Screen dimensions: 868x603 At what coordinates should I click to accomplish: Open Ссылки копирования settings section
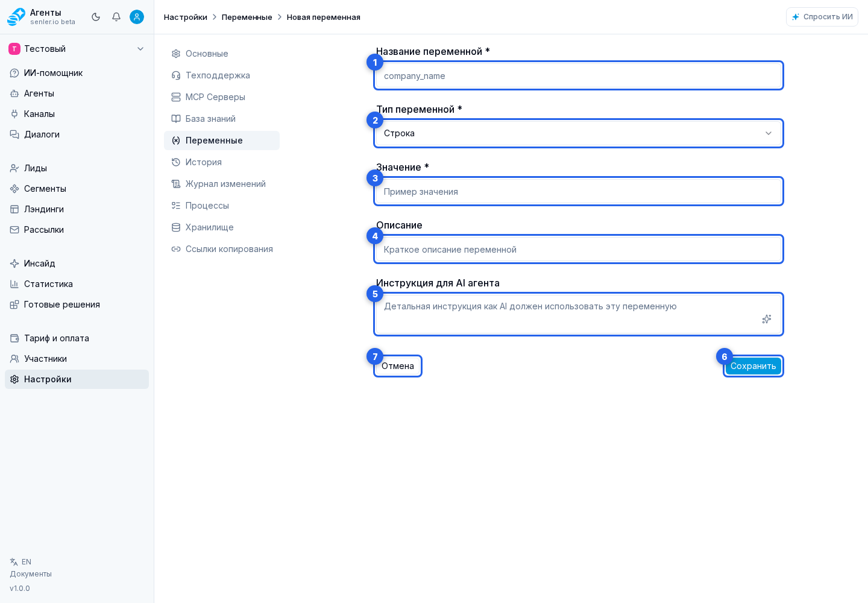tap(222, 249)
